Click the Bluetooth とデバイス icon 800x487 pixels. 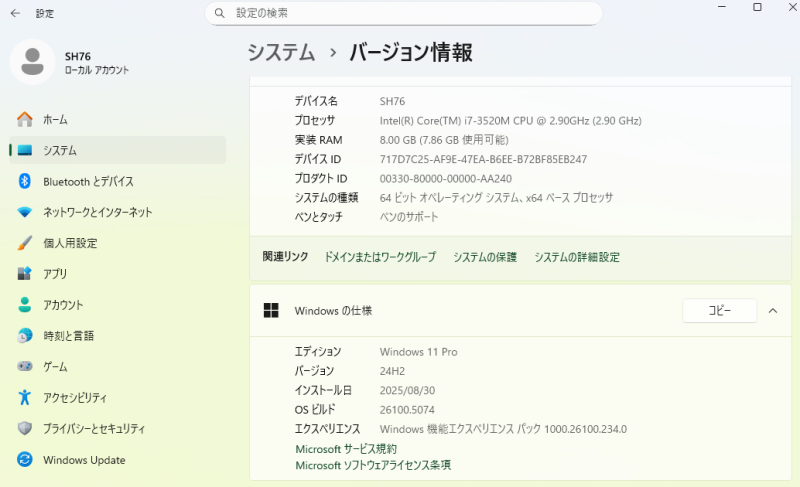(x=25, y=181)
